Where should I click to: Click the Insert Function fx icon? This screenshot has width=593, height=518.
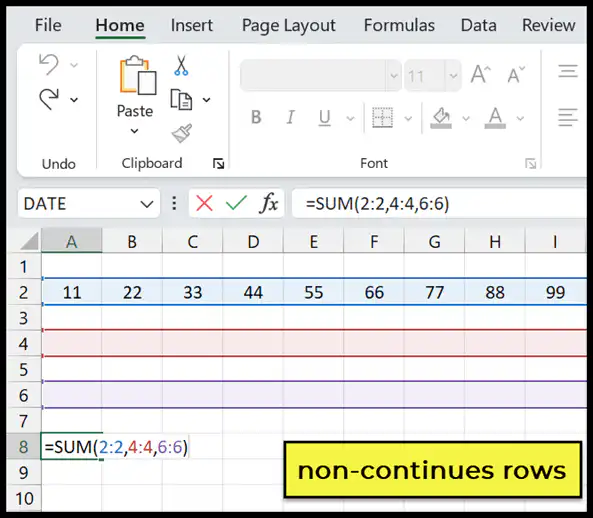click(x=269, y=203)
